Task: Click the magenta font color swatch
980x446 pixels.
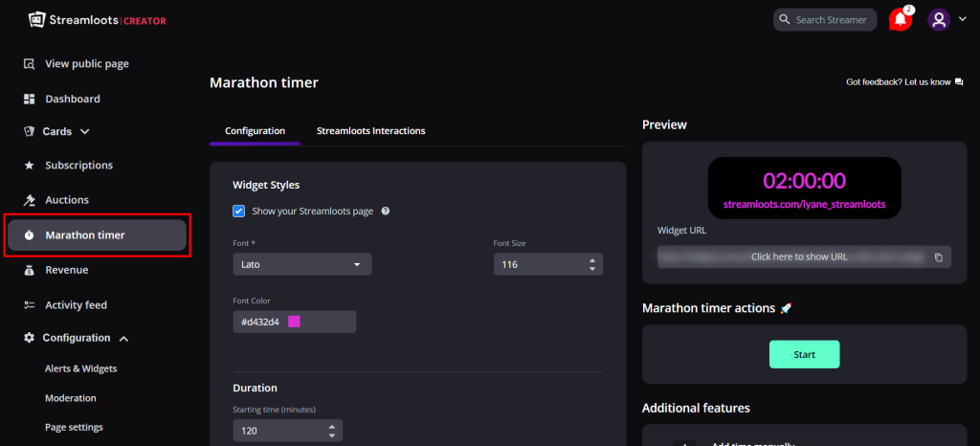Action: (x=294, y=322)
